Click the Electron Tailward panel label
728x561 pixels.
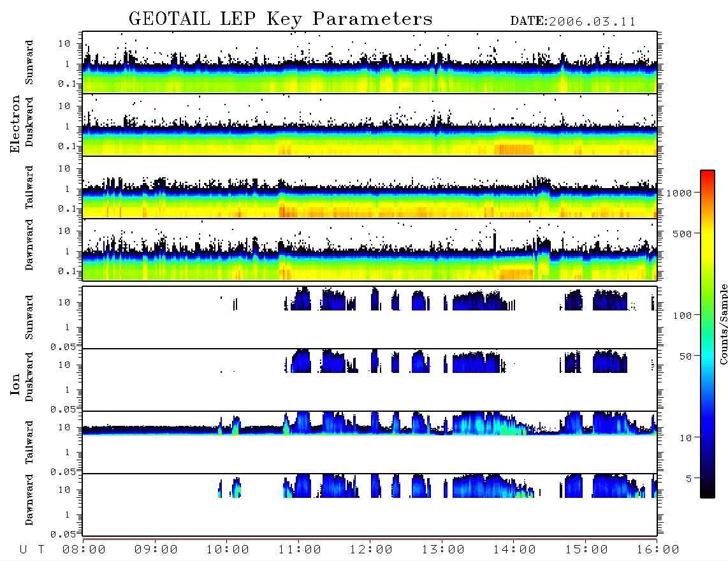pyautogui.click(x=29, y=187)
